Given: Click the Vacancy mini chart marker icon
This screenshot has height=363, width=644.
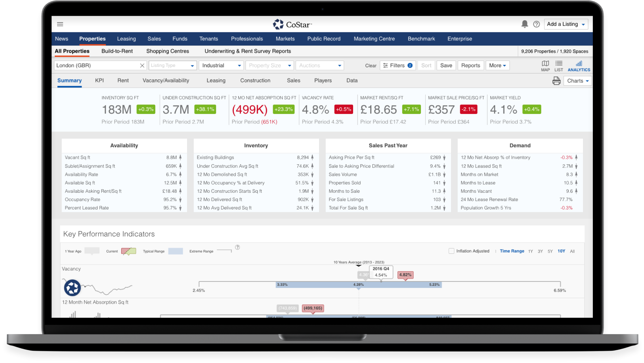Looking at the screenshot, I should [73, 288].
